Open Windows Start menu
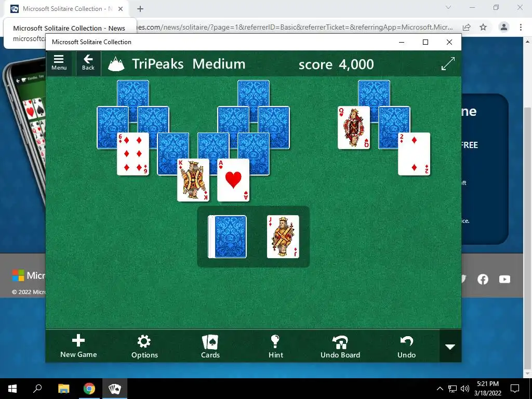Viewport: 532px width, 399px height. coord(12,389)
